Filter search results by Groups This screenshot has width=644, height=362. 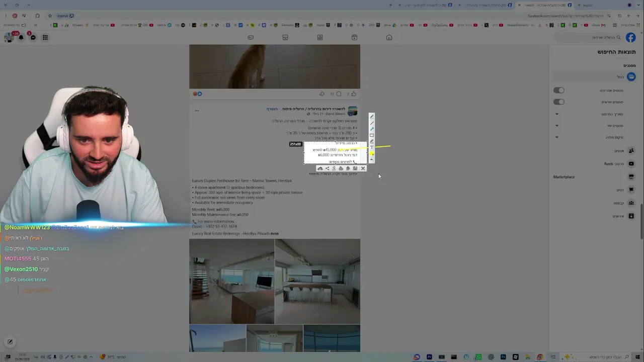click(x=594, y=203)
